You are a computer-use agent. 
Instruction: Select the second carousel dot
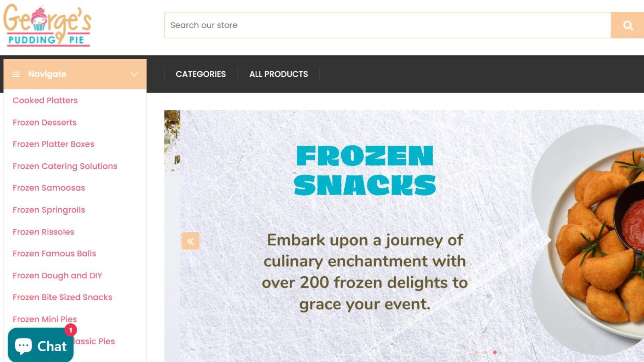(485, 352)
